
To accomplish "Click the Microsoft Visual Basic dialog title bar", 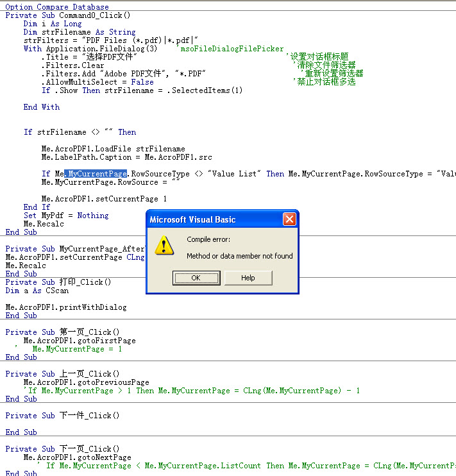I will (x=212, y=219).
